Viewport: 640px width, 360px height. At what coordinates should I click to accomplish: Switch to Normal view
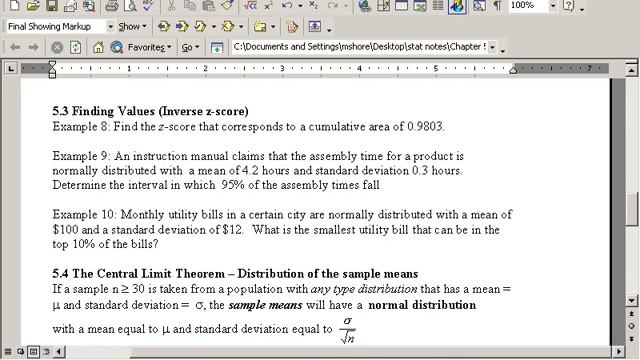8,351
